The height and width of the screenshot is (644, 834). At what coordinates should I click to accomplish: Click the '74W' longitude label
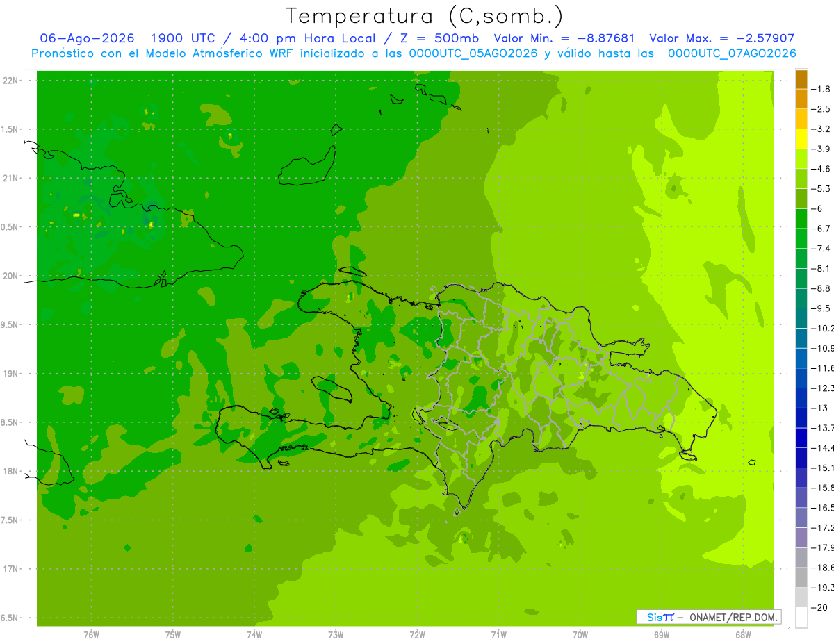254,634
